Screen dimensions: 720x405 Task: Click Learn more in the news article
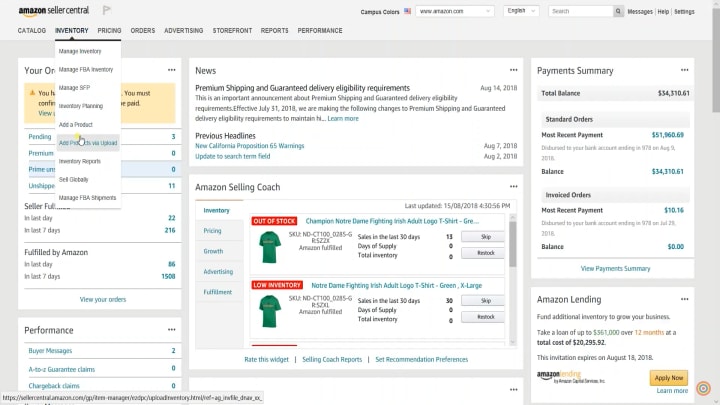[343, 118]
